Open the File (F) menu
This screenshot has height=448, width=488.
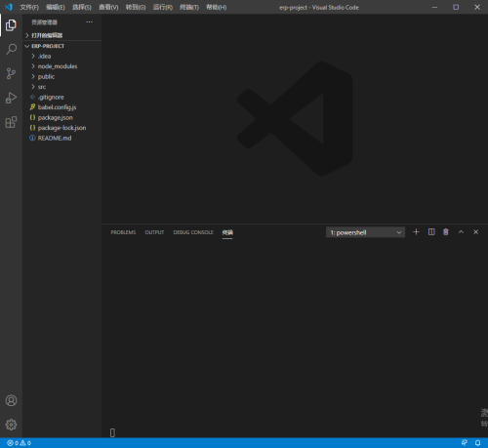29,7
